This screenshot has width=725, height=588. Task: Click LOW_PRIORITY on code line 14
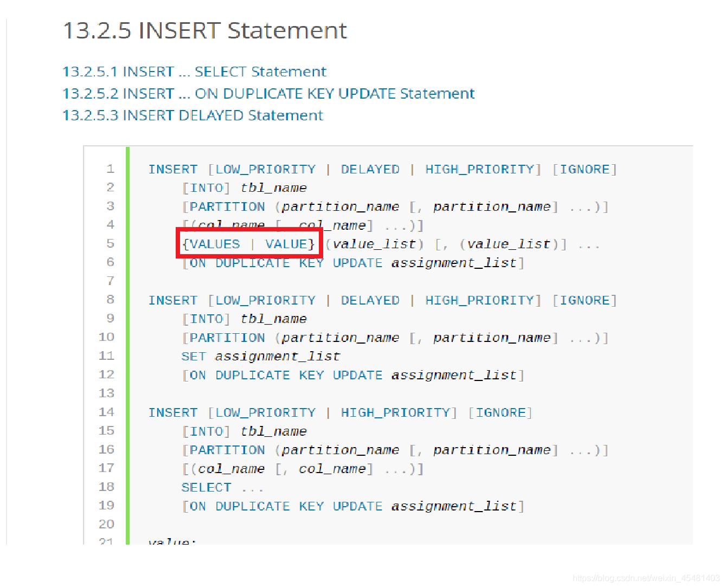point(265,412)
